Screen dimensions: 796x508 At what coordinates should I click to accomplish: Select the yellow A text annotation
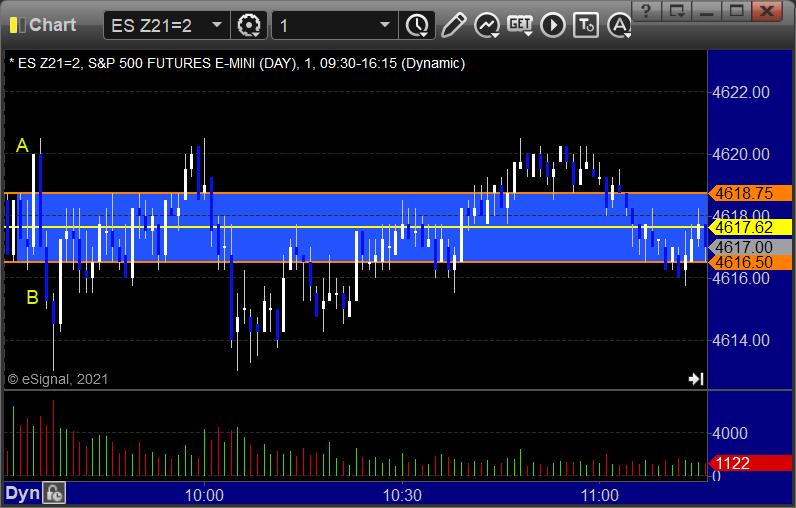click(22, 146)
